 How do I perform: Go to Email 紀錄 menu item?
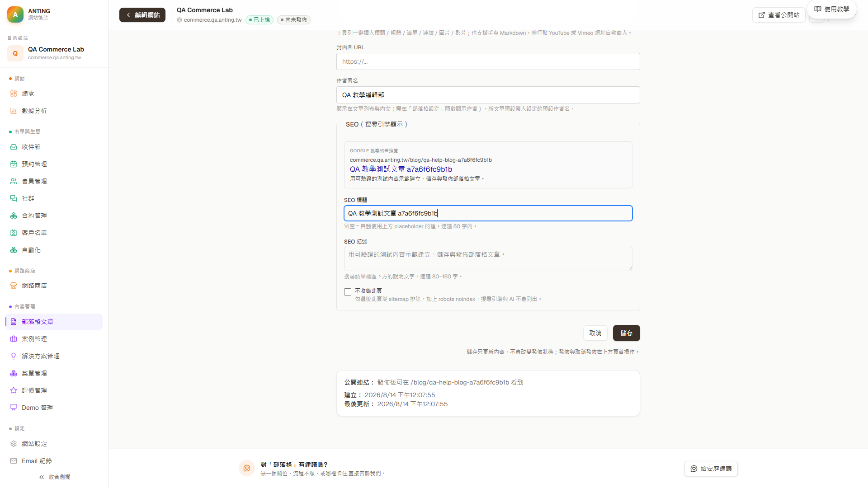(x=54, y=461)
